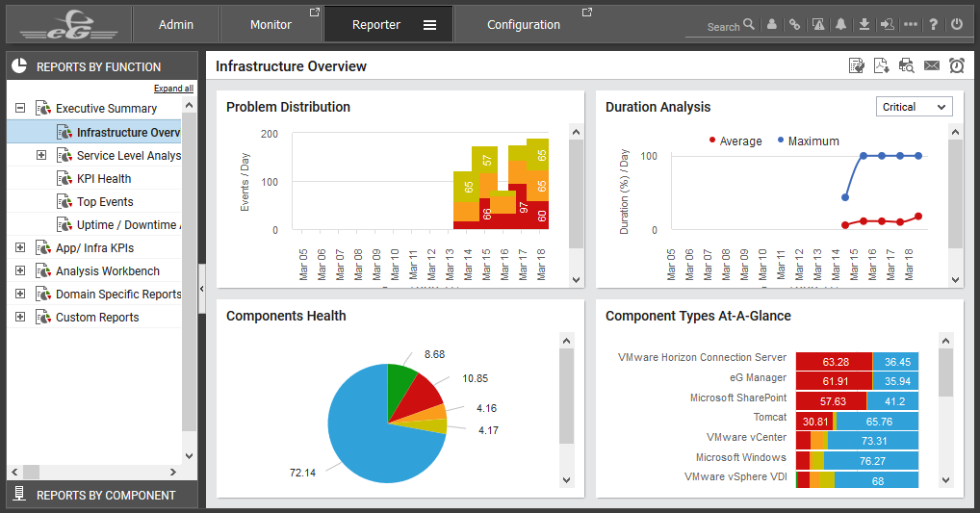Open the KPI Health report
Screen dimensions: 980x513
pyautogui.click(x=104, y=179)
